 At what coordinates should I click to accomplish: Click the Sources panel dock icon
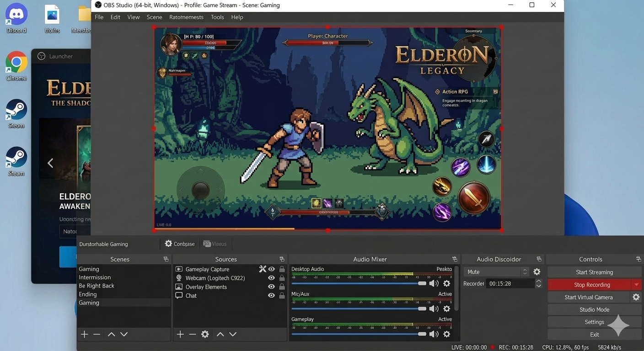[x=282, y=259]
